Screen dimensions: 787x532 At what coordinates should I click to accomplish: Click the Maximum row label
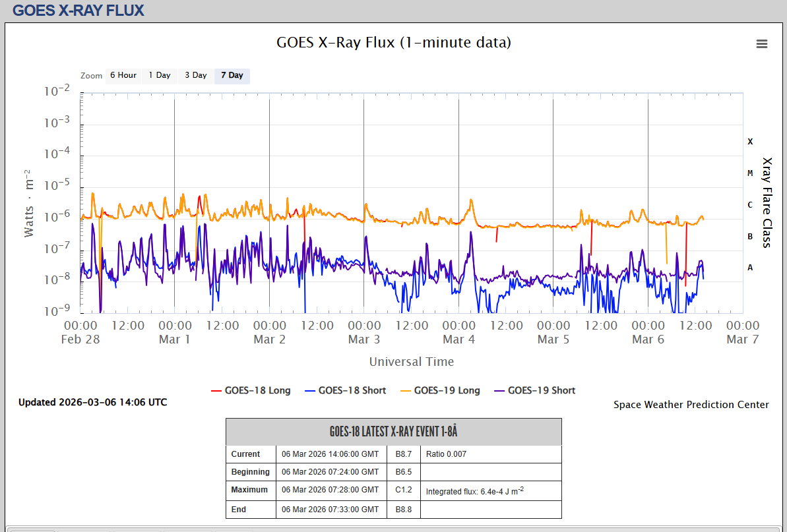(249, 490)
